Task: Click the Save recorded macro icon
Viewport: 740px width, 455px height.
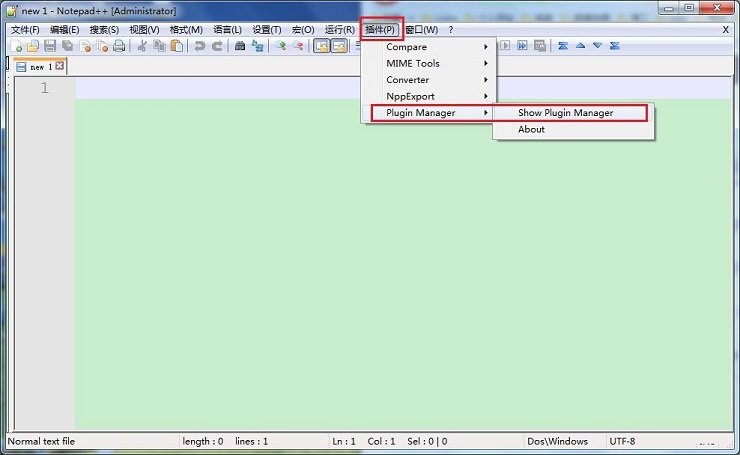Action: coord(539,46)
